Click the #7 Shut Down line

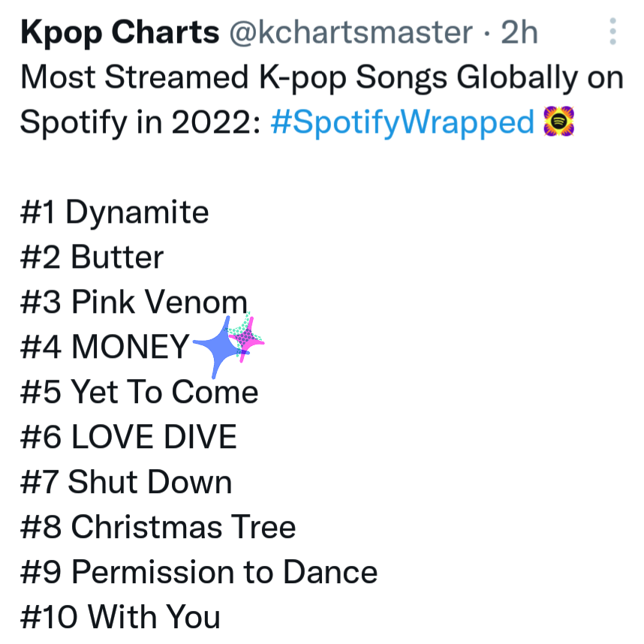pos(126,482)
